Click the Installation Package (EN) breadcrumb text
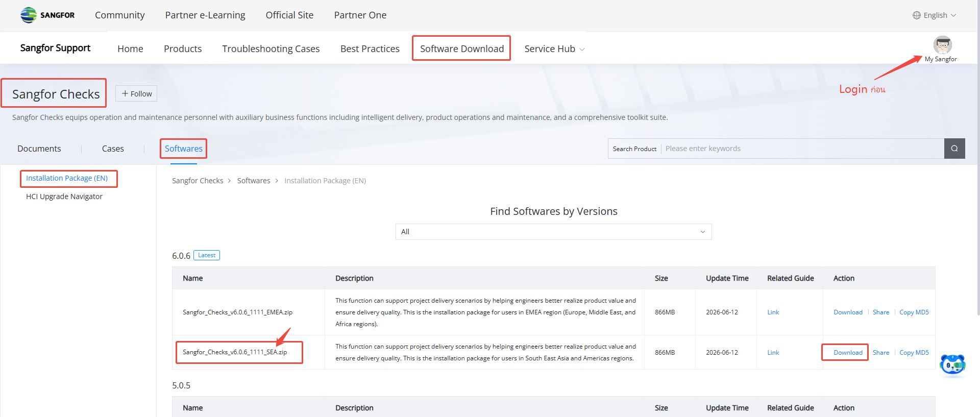This screenshot has width=980, height=417. 325,181
